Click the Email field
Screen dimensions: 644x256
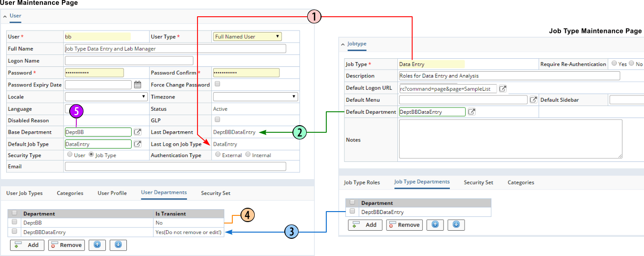click(175, 166)
